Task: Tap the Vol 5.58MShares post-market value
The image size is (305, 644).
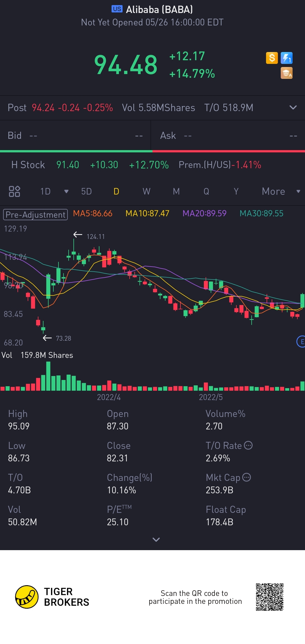Action: pos(158,108)
